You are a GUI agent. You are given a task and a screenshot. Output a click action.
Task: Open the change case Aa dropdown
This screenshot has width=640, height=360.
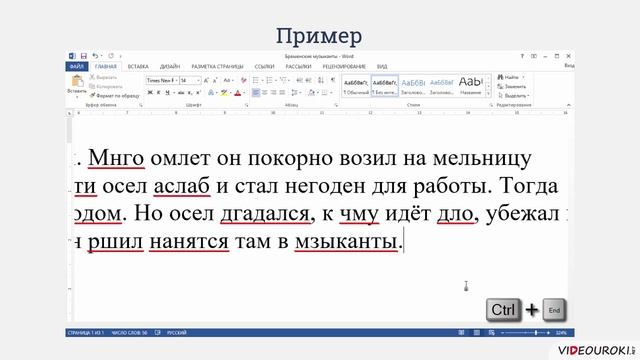(x=228, y=80)
